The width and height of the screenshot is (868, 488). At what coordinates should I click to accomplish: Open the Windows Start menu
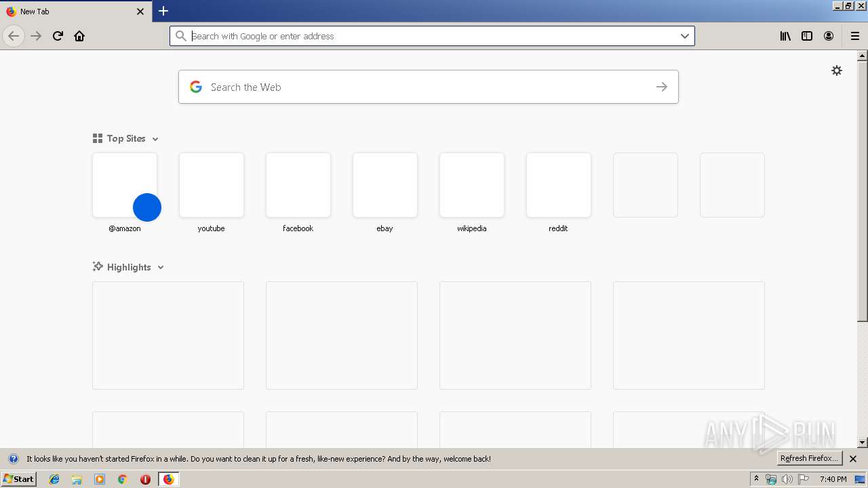(x=18, y=479)
